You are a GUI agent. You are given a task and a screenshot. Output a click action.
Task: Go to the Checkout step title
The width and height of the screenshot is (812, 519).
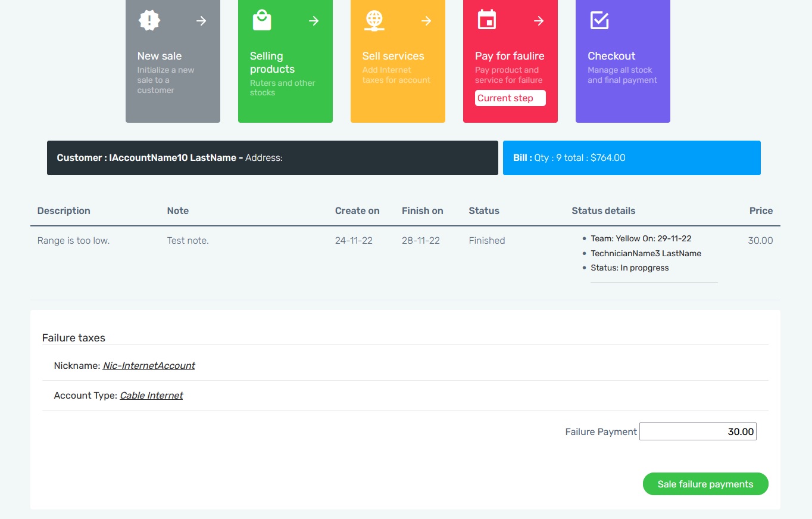pos(611,56)
